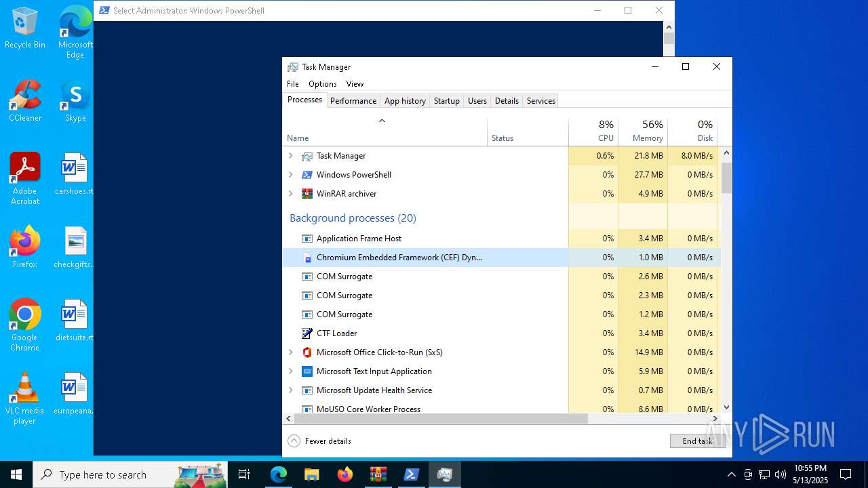Open the Windows Start menu
The image size is (868, 488).
coord(16,474)
